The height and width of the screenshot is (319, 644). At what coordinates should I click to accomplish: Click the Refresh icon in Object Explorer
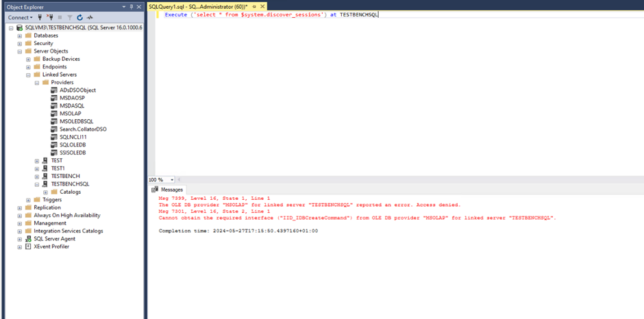[x=80, y=18]
